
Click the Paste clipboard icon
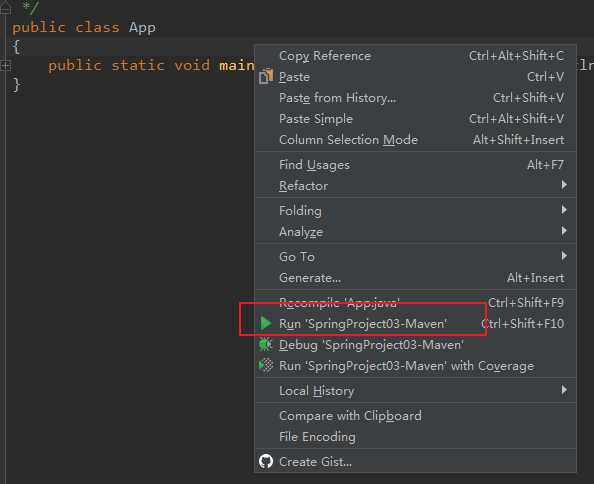tap(266, 76)
